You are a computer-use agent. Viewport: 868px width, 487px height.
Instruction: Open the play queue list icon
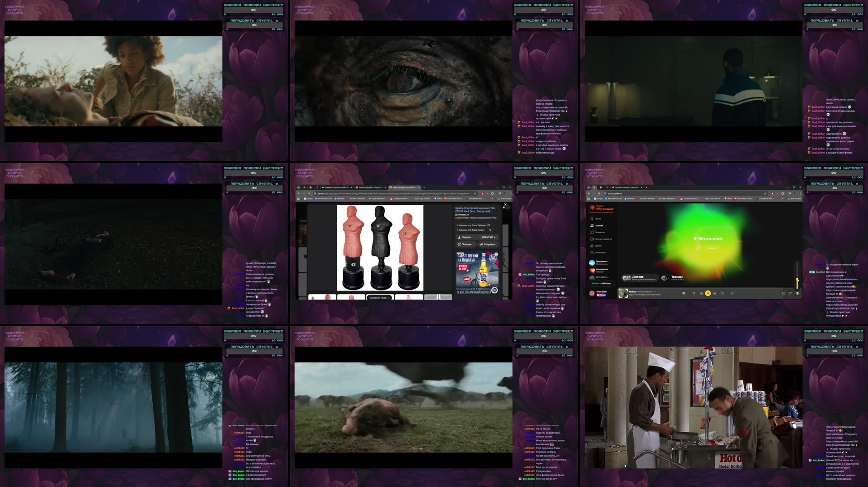[x=783, y=293]
